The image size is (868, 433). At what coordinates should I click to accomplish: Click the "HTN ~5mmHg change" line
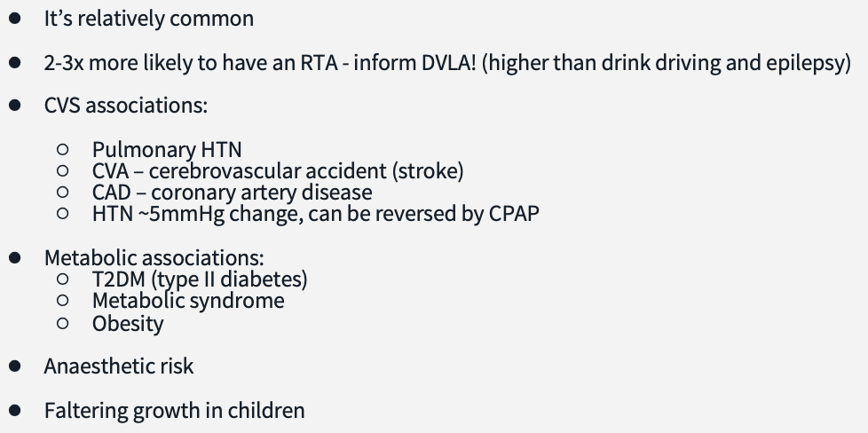click(x=316, y=213)
